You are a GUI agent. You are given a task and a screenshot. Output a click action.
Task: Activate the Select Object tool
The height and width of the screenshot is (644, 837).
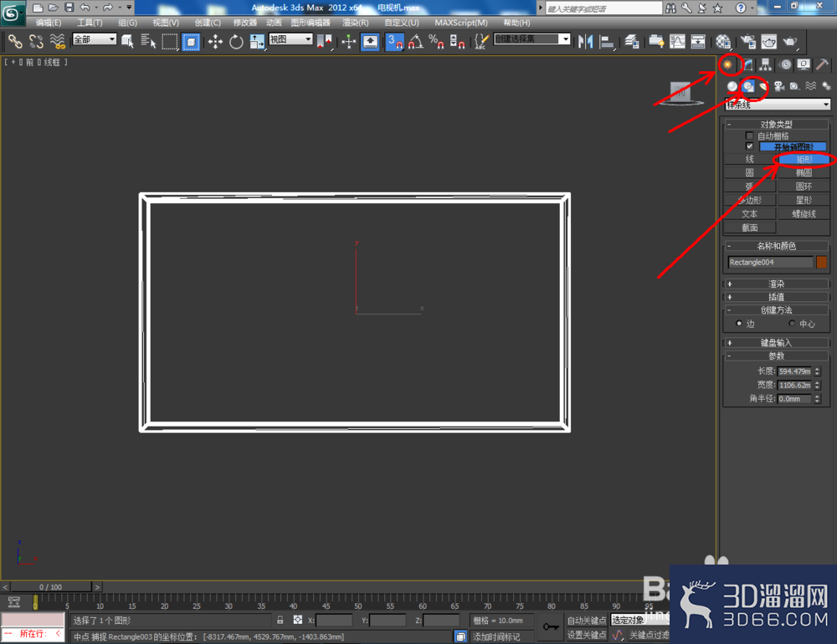[127, 41]
